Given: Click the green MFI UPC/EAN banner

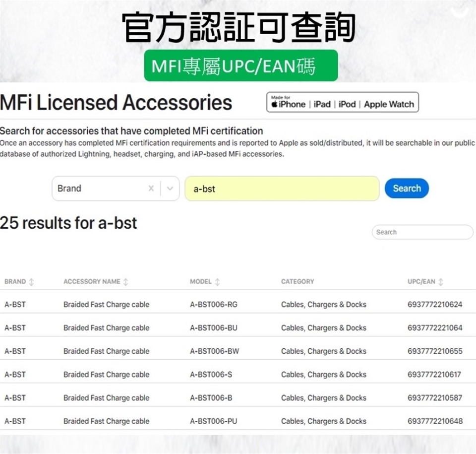Looking at the screenshot, I should point(241,66).
